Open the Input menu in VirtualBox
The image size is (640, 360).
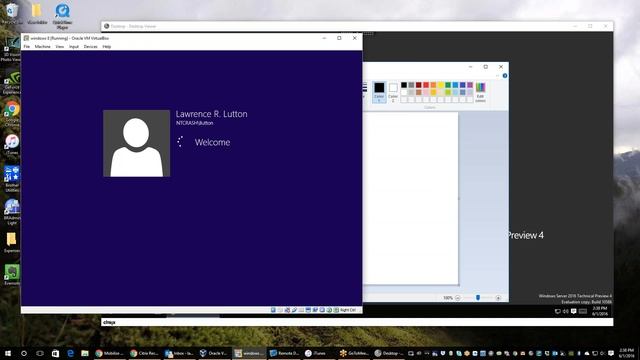(x=73, y=47)
